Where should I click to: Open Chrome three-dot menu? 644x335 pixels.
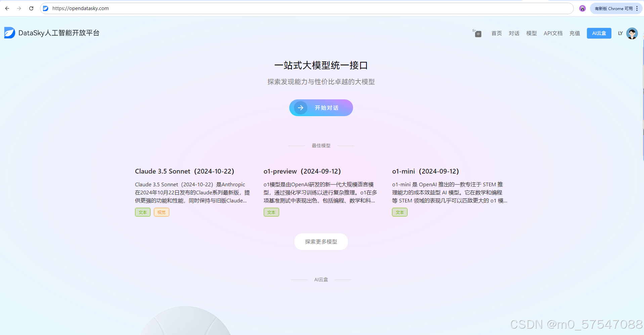click(637, 8)
